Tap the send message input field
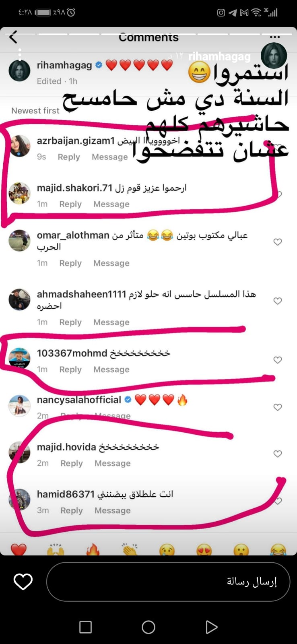The height and width of the screenshot is (644, 297). [x=168, y=582]
